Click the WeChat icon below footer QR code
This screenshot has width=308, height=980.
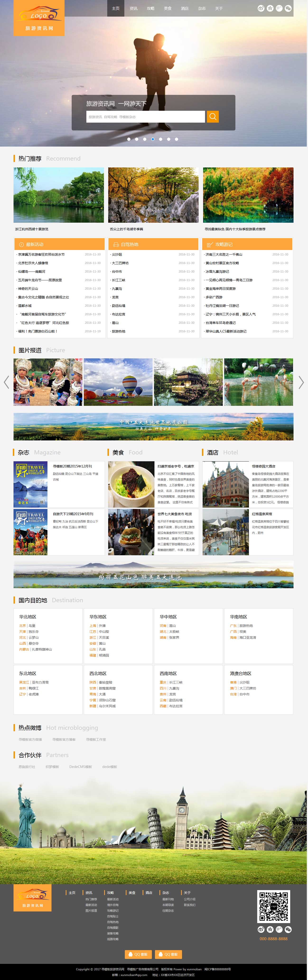[288, 929]
